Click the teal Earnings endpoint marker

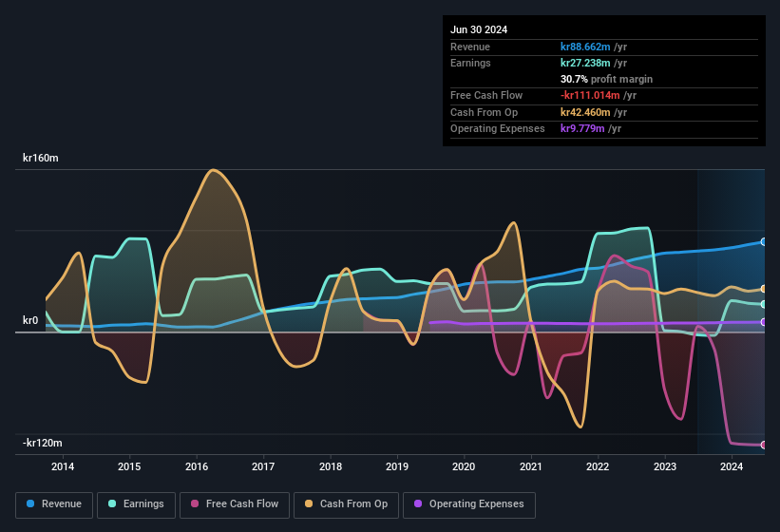point(764,304)
